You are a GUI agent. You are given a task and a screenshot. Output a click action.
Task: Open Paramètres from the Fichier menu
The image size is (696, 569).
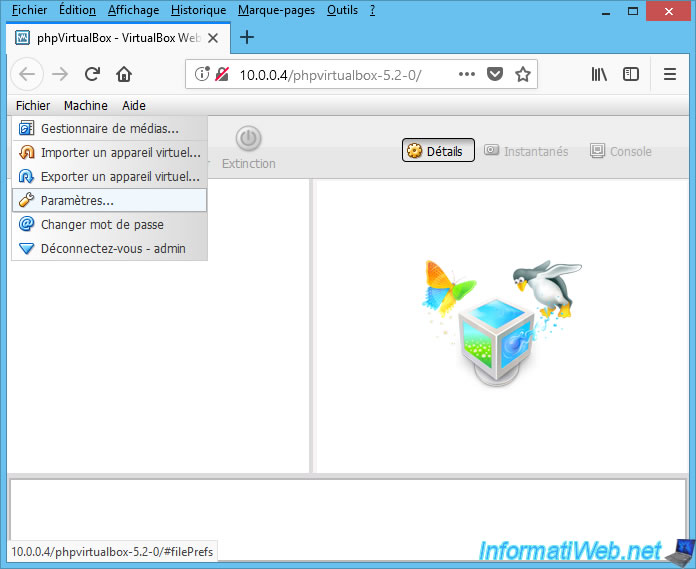(x=110, y=201)
